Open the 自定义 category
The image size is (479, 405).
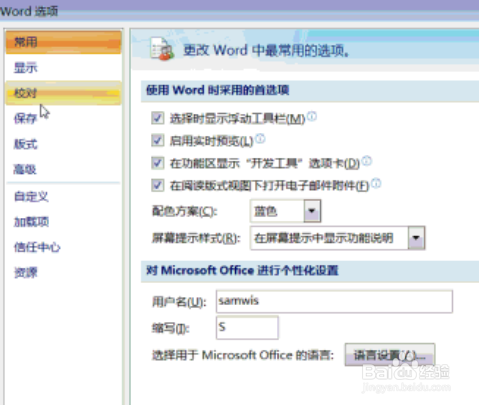(x=63, y=196)
